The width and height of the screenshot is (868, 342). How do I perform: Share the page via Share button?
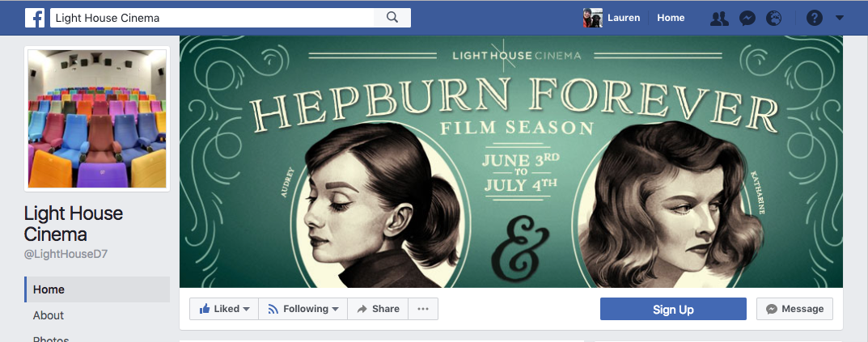378,309
